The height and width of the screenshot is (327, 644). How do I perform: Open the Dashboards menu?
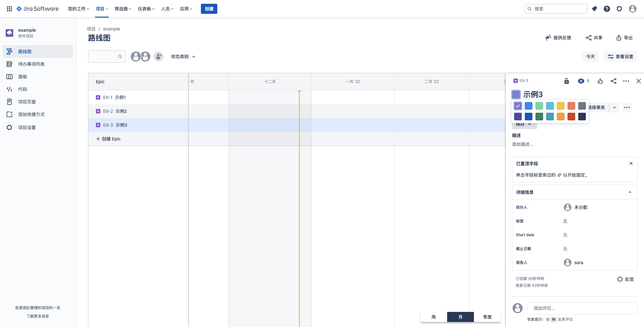(146, 9)
